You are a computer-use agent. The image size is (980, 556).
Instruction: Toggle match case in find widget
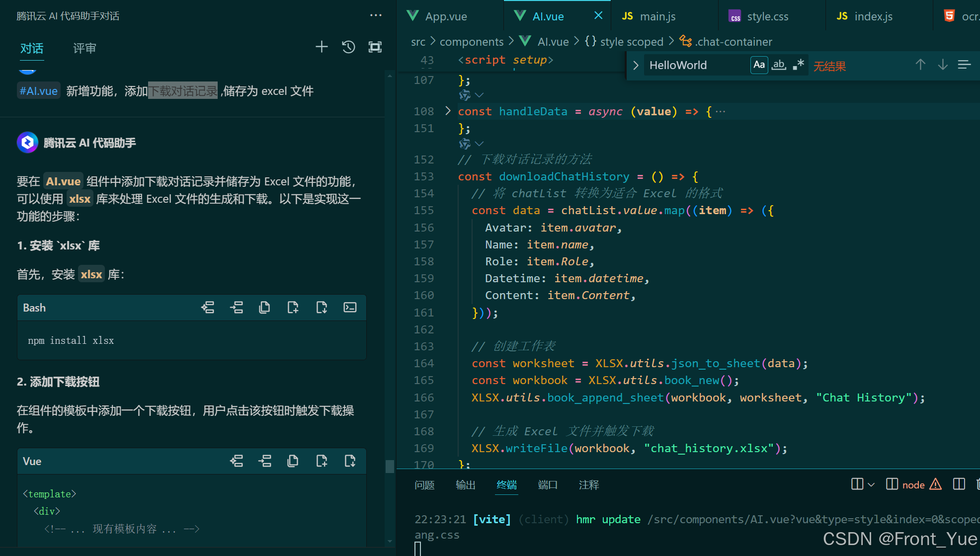[759, 65]
